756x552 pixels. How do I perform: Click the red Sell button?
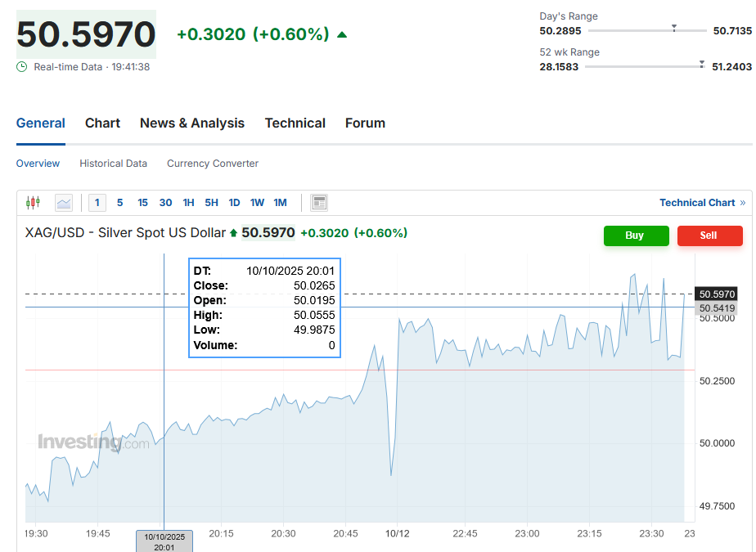pos(709,236)
